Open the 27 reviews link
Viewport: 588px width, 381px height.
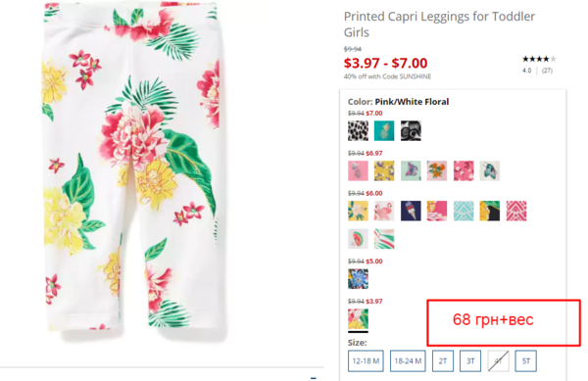pyautogui.click(x=547, y=71)
